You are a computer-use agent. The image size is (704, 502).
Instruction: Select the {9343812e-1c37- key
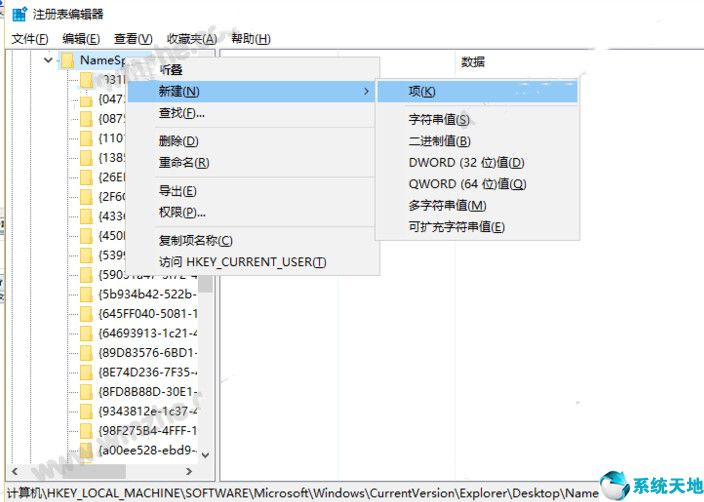tap(147, 411)
